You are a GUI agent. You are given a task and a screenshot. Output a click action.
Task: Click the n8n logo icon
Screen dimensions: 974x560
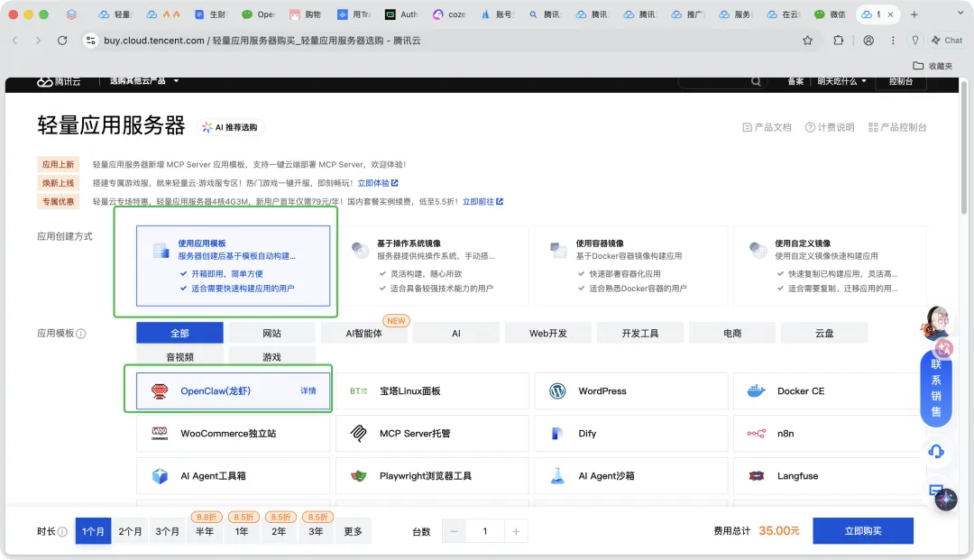756,434
